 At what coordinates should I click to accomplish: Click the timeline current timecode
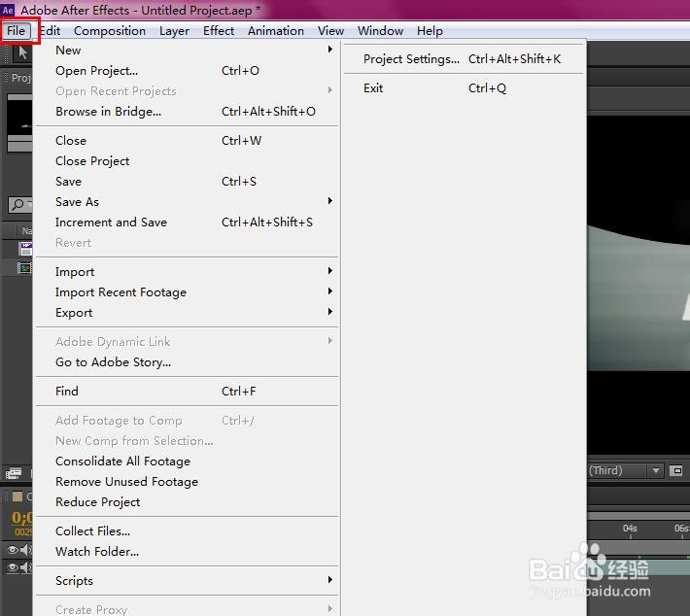(21, 518)
